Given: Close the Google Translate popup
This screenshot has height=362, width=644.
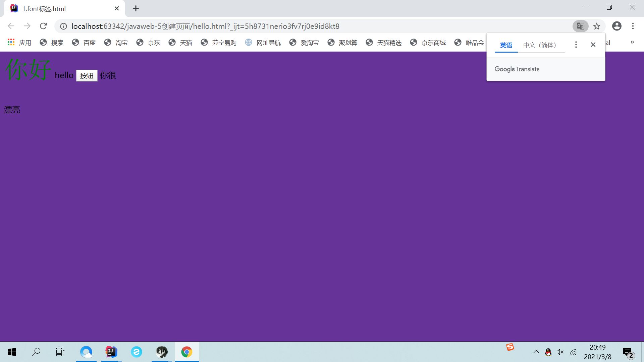Looking at the screenshot, I should 593,45.
